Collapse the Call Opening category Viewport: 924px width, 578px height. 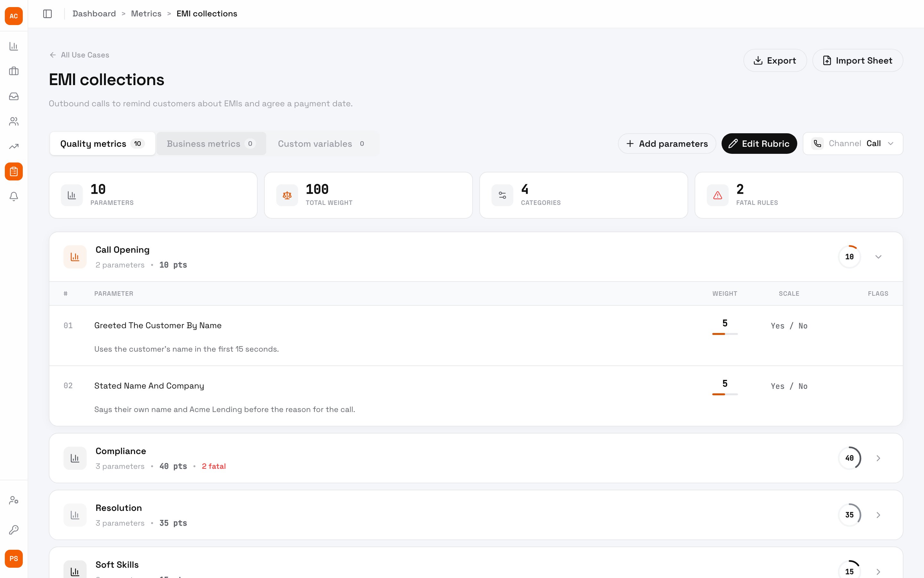(x=878, y=257)
